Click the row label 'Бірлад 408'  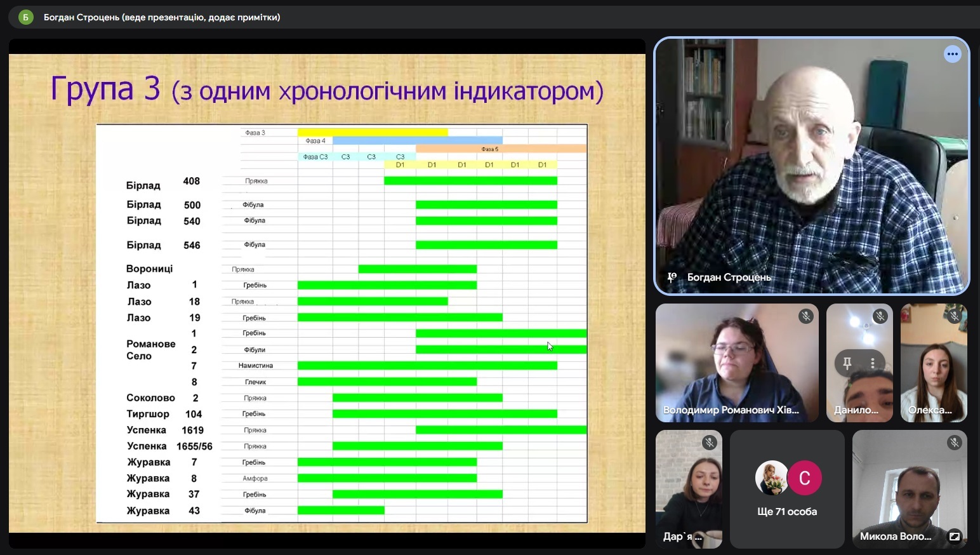(163, 184)
